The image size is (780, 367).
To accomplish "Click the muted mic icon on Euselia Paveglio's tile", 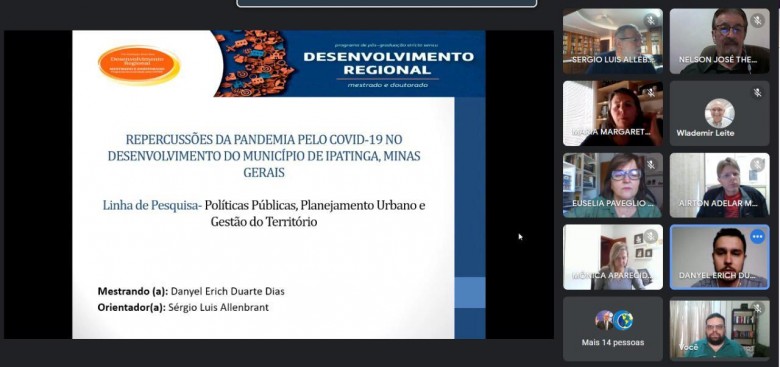I will pyautogui.click(x=650, y=165).
